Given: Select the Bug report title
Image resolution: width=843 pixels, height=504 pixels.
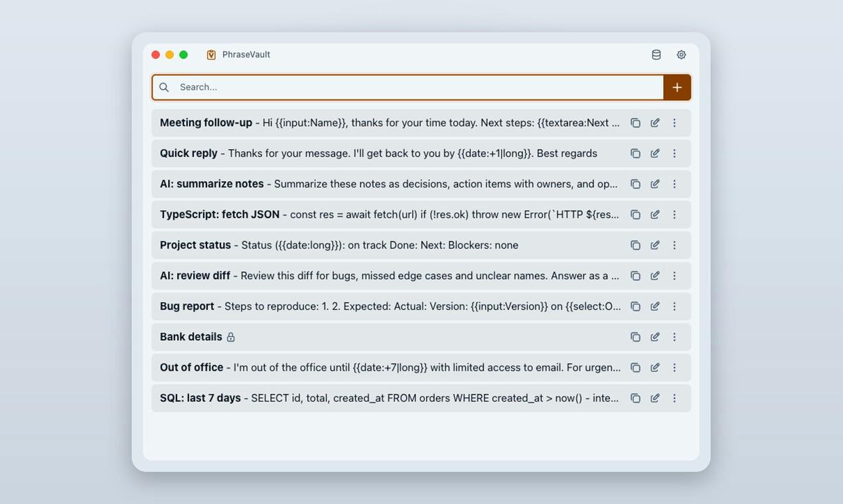Looking at the screenshot, I should coord(187,306).
